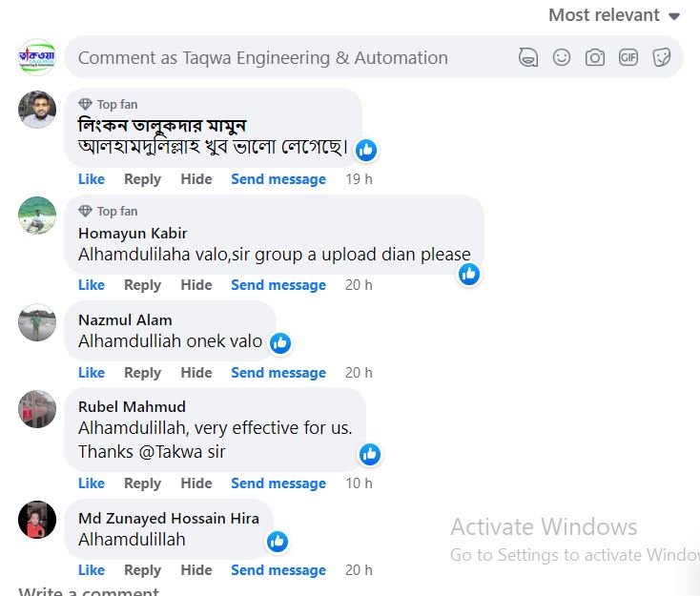This screenshot has height=596, width=700.
Task: Reply to Md Zunayed Hossain Hira's comment
Action: pyautogui.click(x=142, y=570)
